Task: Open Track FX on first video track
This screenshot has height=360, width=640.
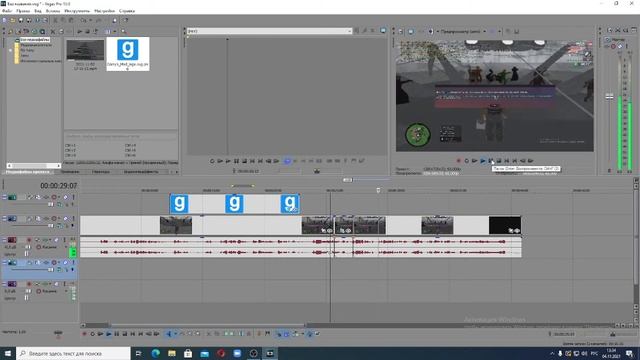Action: click(x=46, y=197)
